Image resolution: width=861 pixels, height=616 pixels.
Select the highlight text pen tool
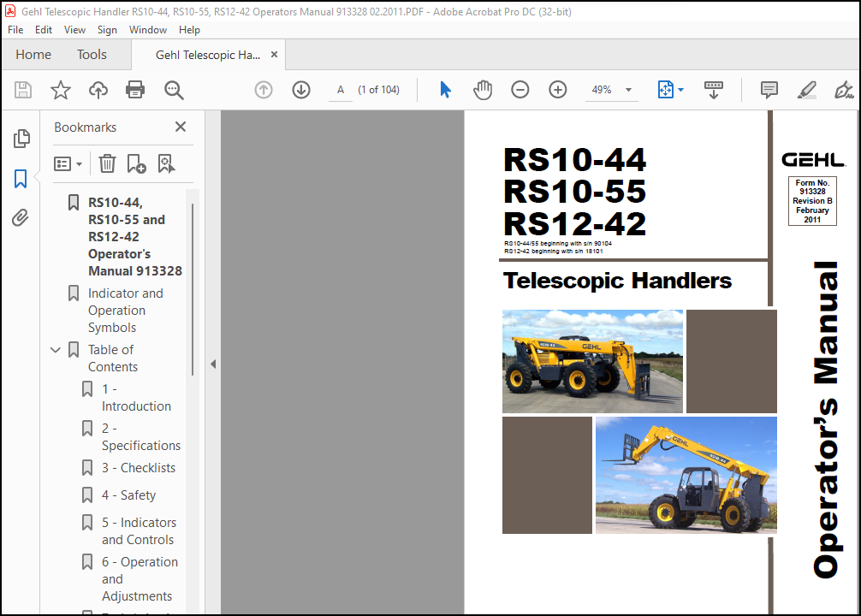pyautogui.click(x=806, y=90)
